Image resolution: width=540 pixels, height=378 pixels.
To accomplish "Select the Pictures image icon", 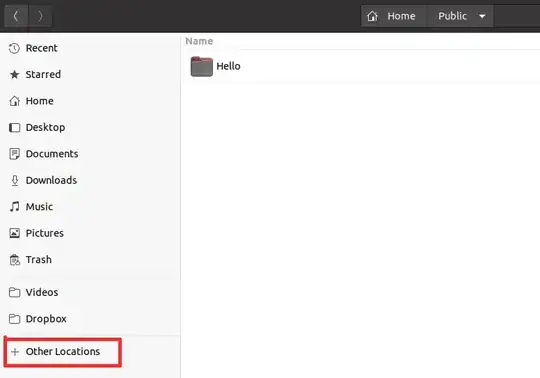I will (14, 233).
